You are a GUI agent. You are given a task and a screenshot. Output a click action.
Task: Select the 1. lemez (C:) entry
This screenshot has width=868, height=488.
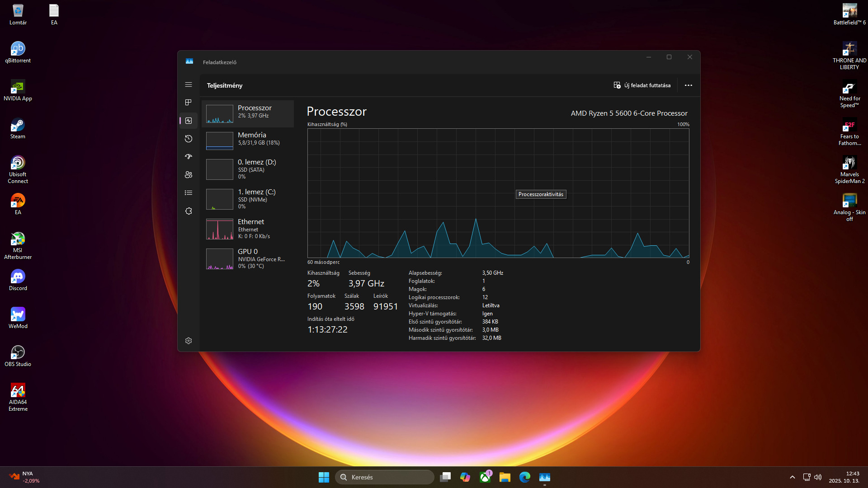pos(248,199)
